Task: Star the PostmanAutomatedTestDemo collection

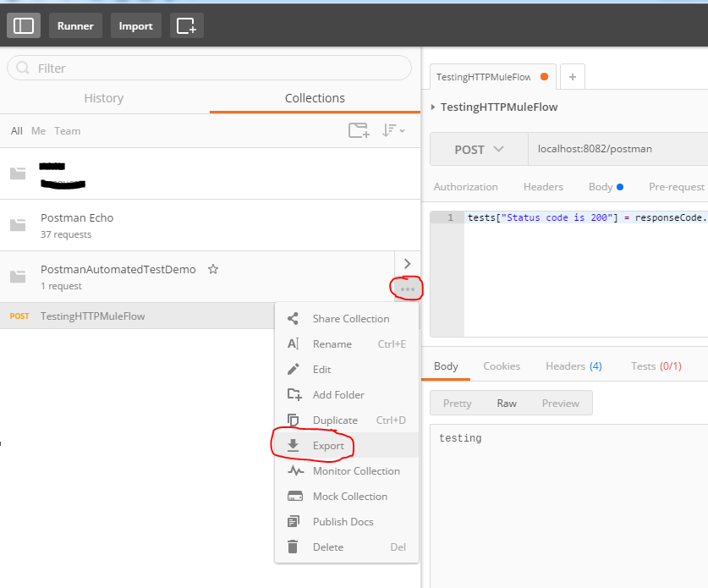Action: (x=213, y=269)
